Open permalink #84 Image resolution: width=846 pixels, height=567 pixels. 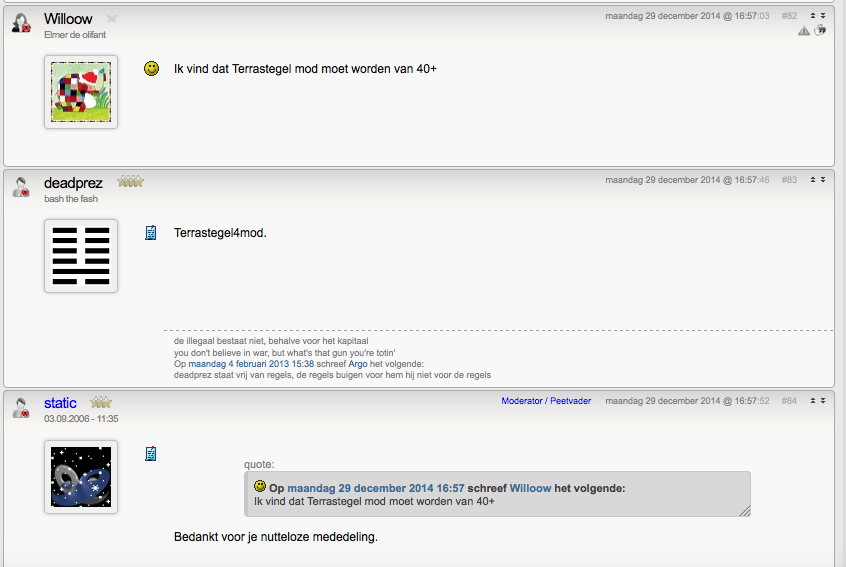(x=789, y=401)
